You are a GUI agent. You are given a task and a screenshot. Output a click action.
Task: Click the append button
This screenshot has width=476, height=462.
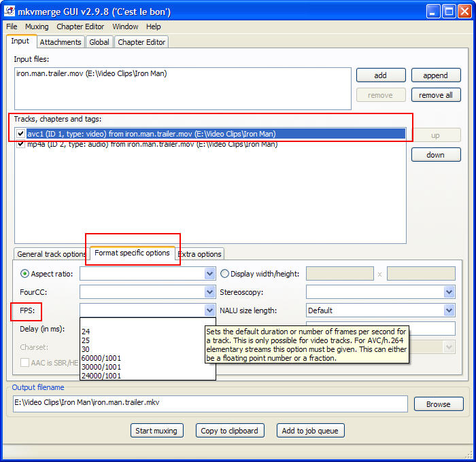(x=436, y=75)
